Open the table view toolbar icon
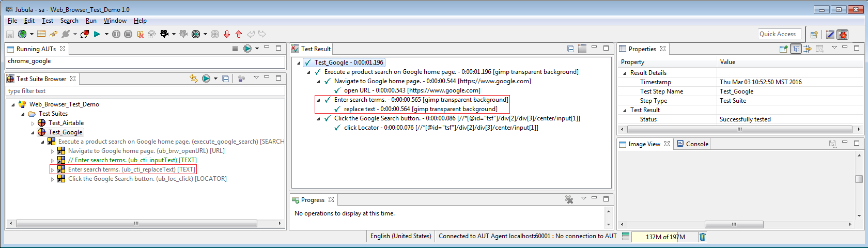868x248 pixels. (41, 34)
